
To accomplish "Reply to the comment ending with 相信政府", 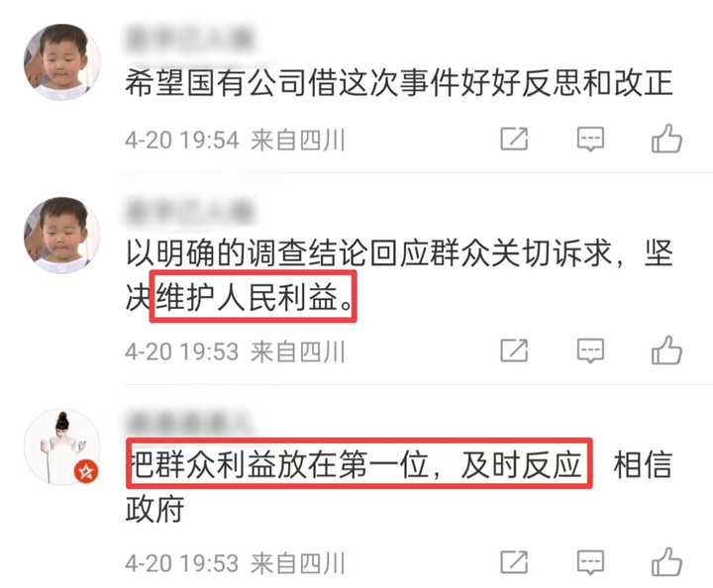I will [x=590, y=562].
